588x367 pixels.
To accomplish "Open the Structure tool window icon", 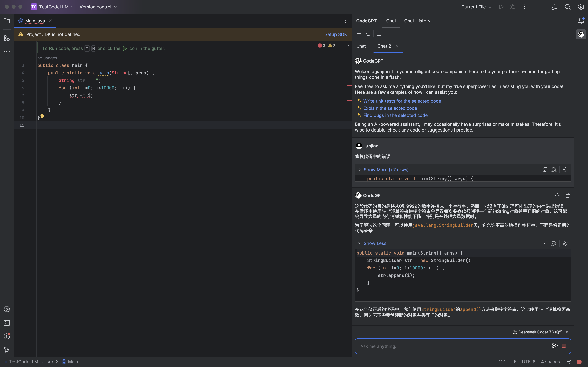I will coord(7,38).
